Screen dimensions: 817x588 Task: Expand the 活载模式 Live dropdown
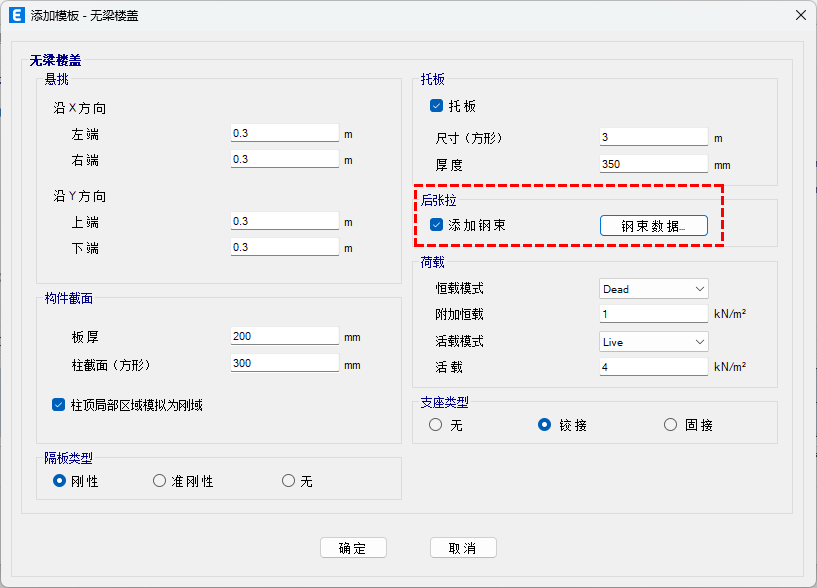point(653,341)
